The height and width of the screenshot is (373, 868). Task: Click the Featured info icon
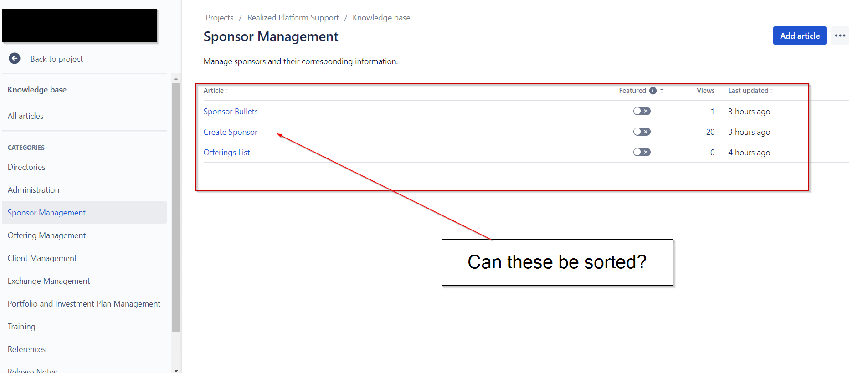tap(652, 91)
